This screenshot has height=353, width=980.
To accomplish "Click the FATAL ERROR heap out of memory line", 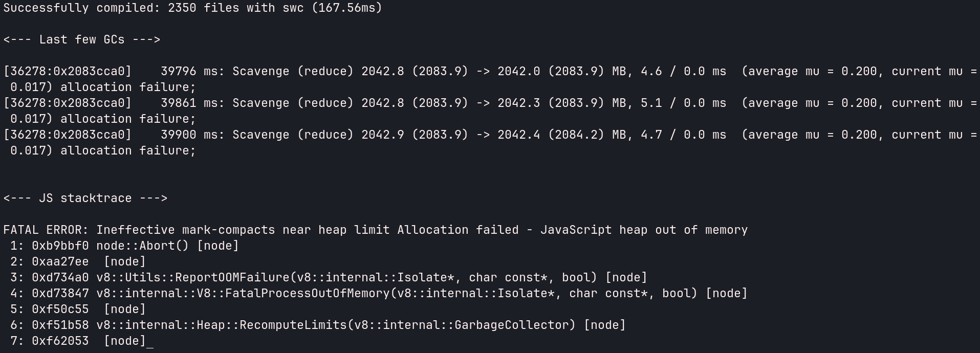I will (x=376, y=230).
